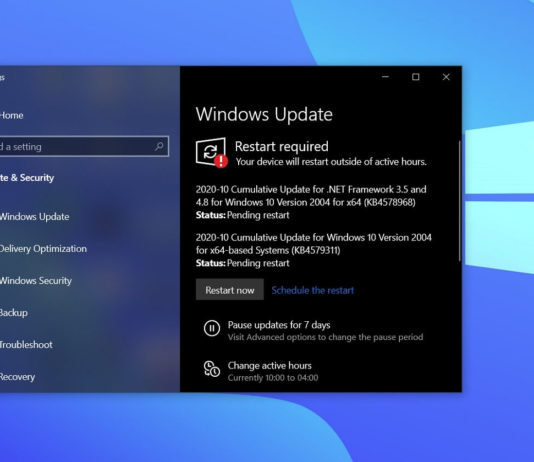Viewport: 534px width, 462px height.
Task: Open Troubleshoot settings page
Action: (x=26, y=345)
